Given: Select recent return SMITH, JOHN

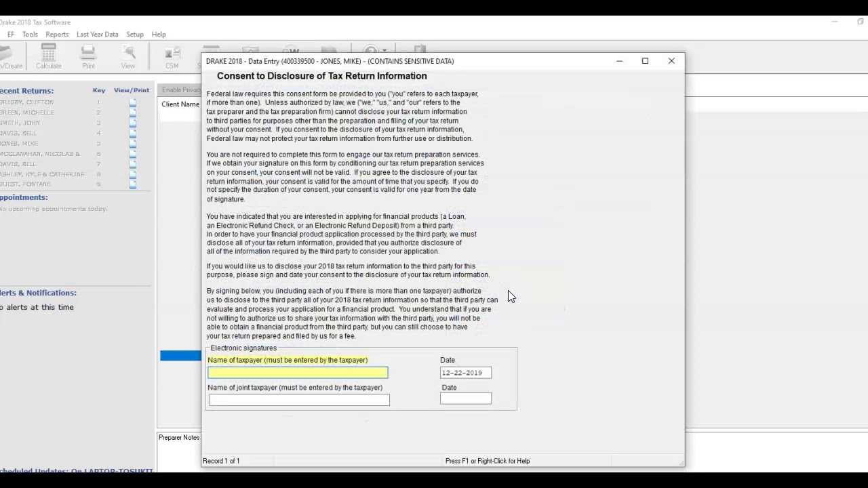Looking at the screenshot, I should tap(20, 123).
